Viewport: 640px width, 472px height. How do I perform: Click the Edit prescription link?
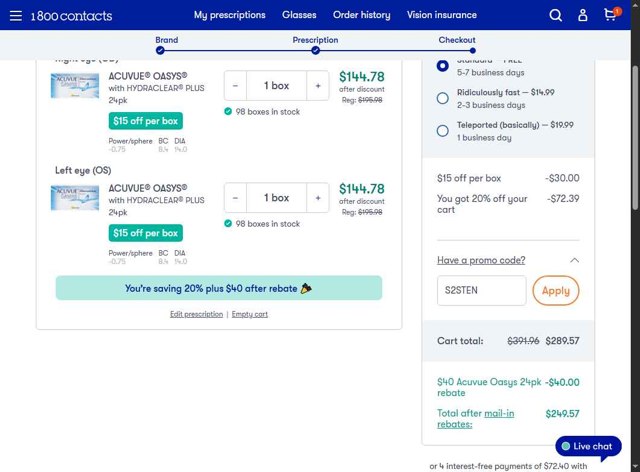coord(196,314)
